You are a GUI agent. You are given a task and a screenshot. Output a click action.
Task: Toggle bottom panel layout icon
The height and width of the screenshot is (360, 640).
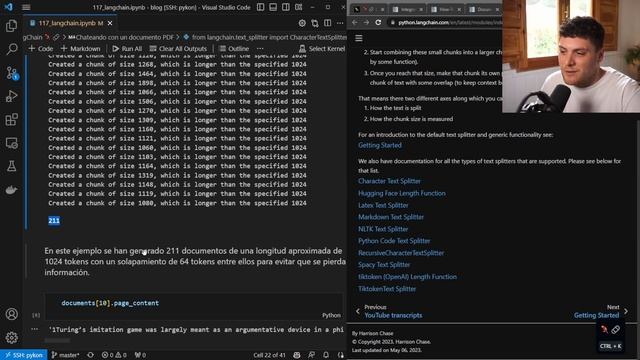[x=273, y=7]
